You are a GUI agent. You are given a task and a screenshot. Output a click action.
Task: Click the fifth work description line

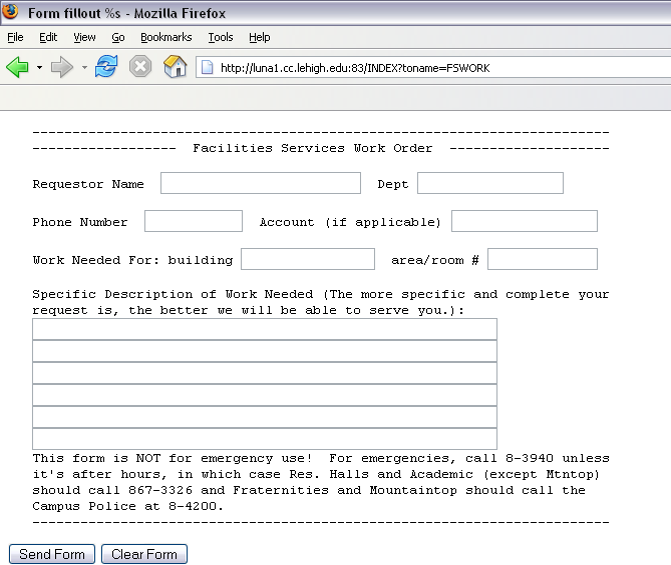click(264, 417)
